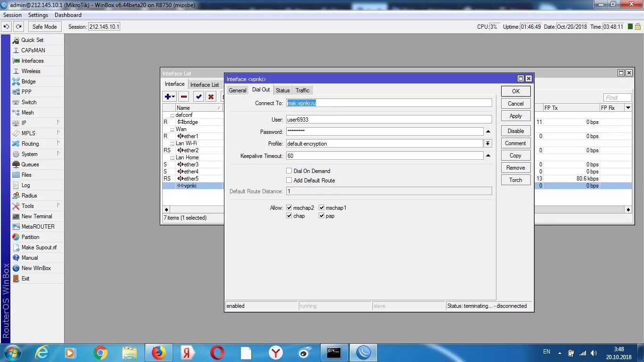The image size is (644, 362).
Task: Open the Profile dropdown arrow
Action: click(x=488, y=143)
